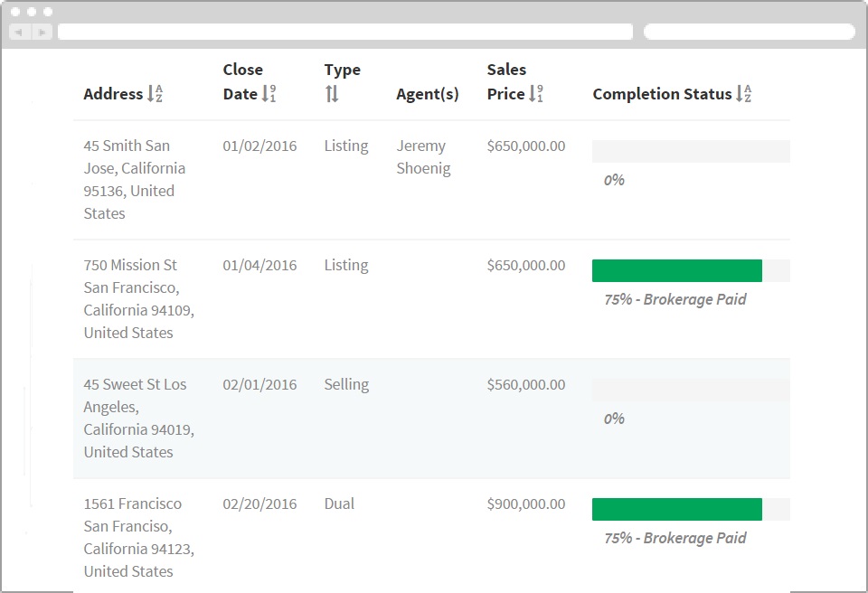Open Jeremy Shoenig's agent details
This screenshot has height=593, width=868.
[x=423, y=156]
